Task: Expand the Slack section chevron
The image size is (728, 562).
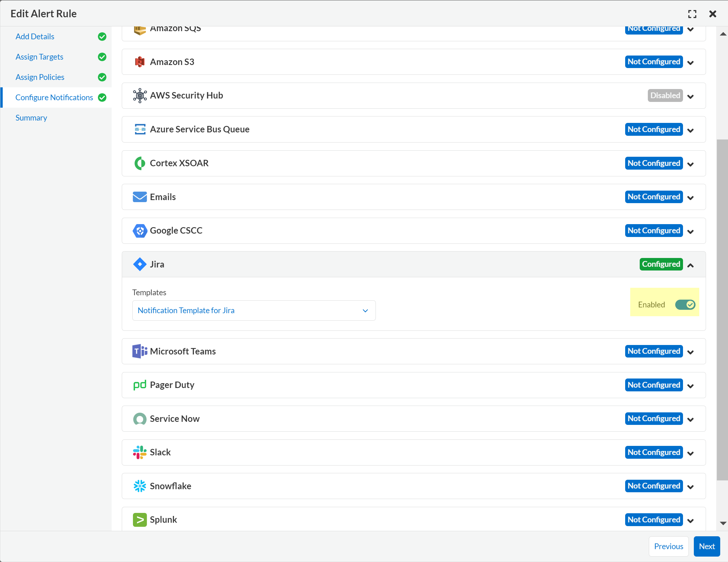Action: pyautogui.click(x=691, y=453)
